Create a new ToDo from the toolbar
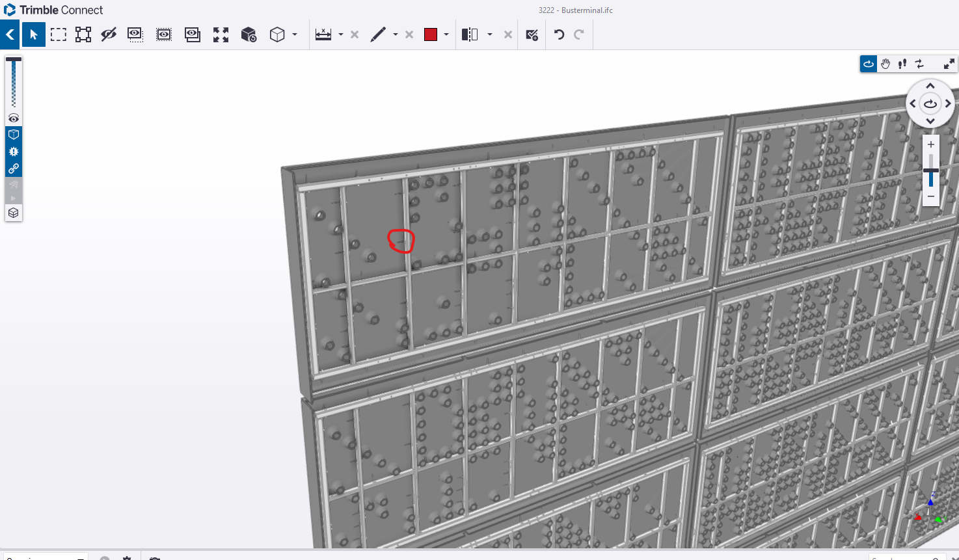The image size is (959, 560). (531, 34)
